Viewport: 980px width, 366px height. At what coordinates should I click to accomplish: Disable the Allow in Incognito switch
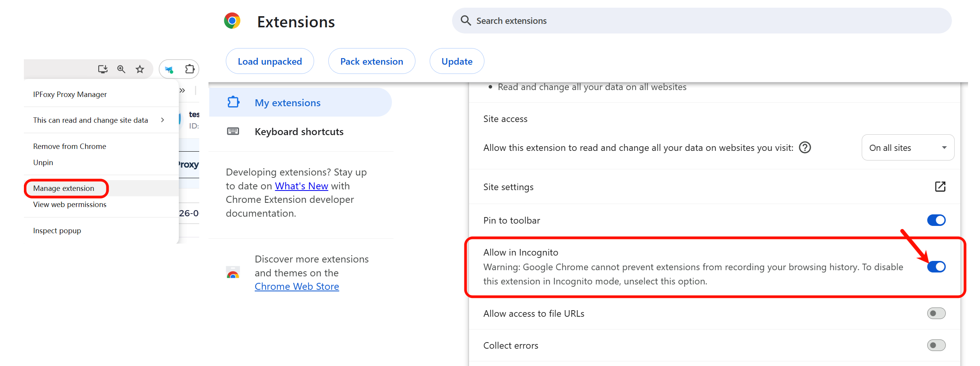point(936,267)
